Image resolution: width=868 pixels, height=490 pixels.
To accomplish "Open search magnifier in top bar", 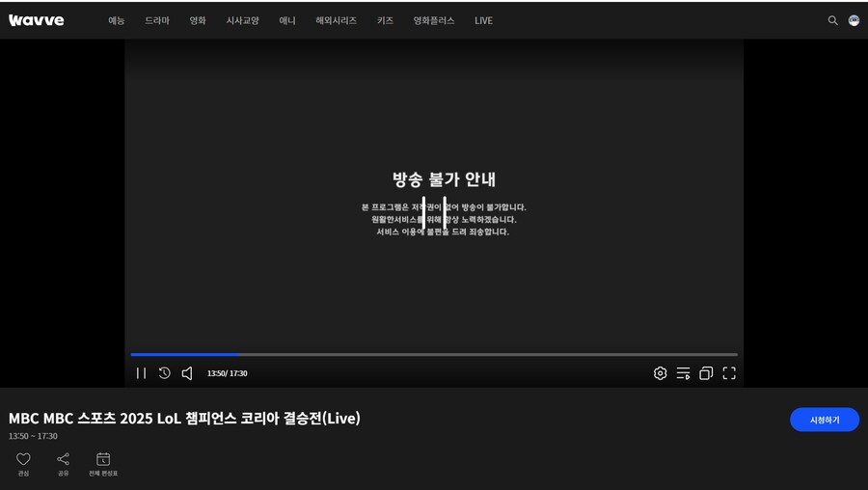I will tap(832, 20).
